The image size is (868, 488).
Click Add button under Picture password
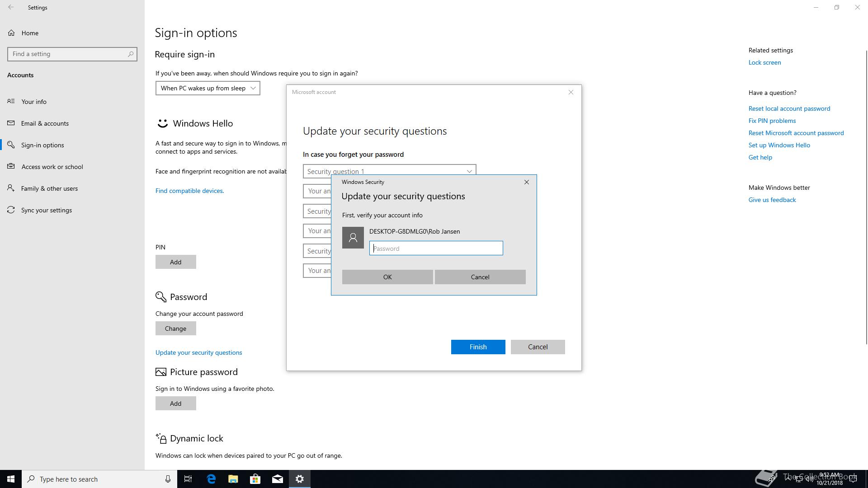pos(175,404)
